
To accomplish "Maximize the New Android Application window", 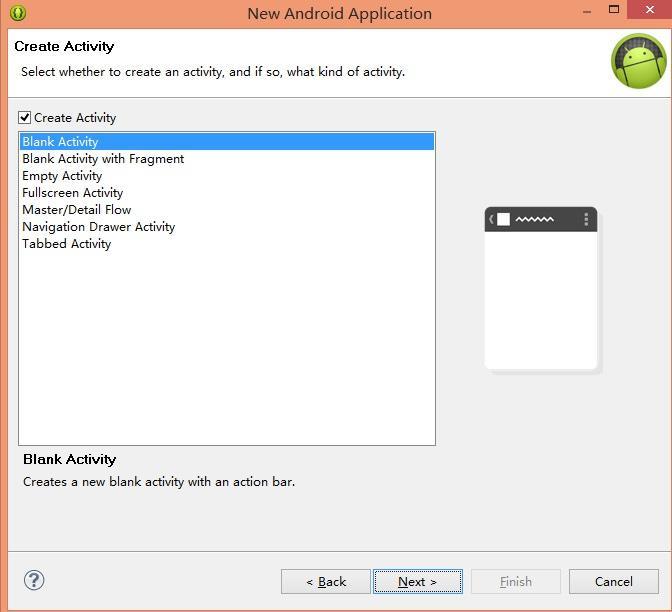I will coord(614,11).
